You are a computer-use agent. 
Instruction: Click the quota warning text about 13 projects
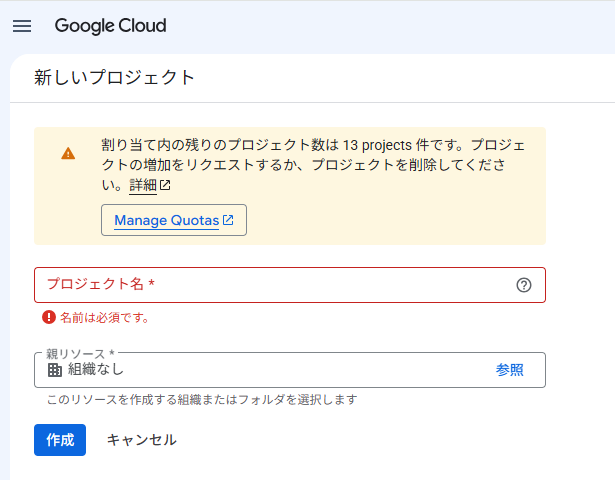[x=313, y=165]
